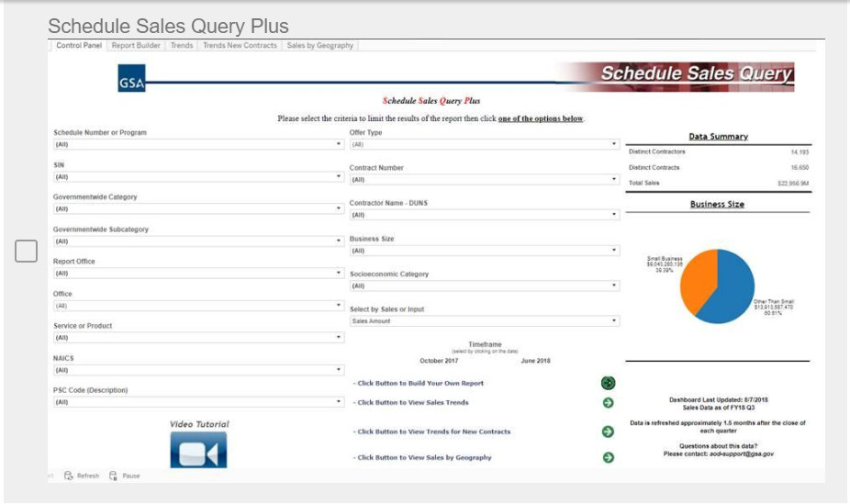The image size is (850, 504).
Task: Click 'Click Button to View Sales Trends' text
Action: (x=411, y=403)
